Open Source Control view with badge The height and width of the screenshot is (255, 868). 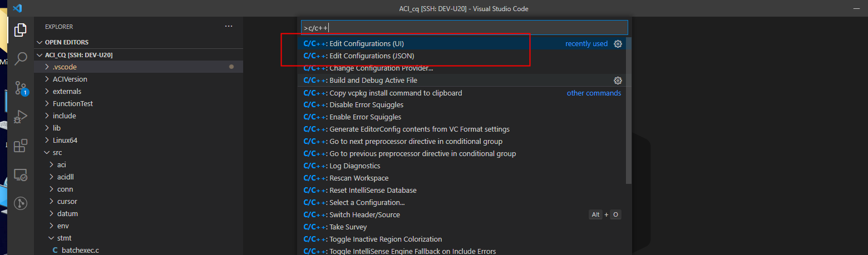coord(21,88)
